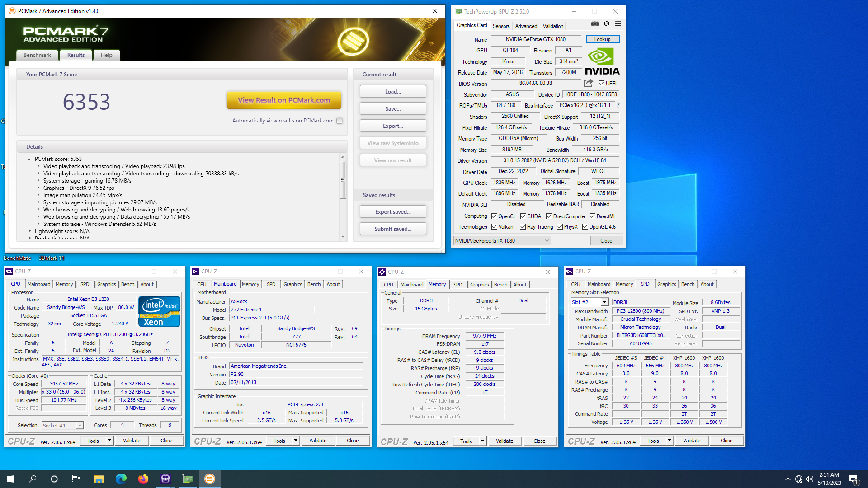This screenshot has height=488, width=868.
Task: Click View Result on PCMark.com button
Action: tap(284, 100)
